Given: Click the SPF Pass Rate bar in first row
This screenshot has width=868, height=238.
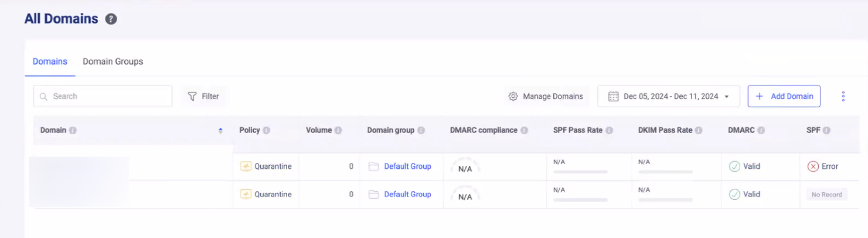Looking at the screenshot, I should (580, 172).
